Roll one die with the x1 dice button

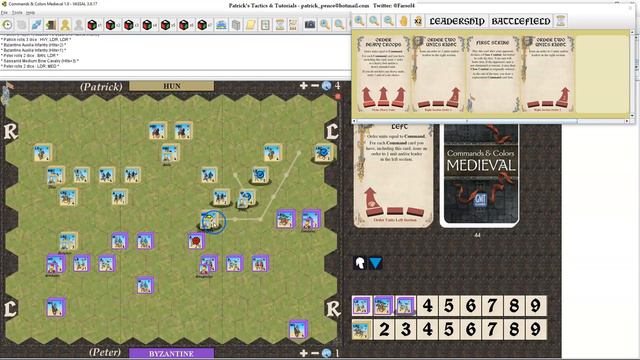click(x=93, y=25)
